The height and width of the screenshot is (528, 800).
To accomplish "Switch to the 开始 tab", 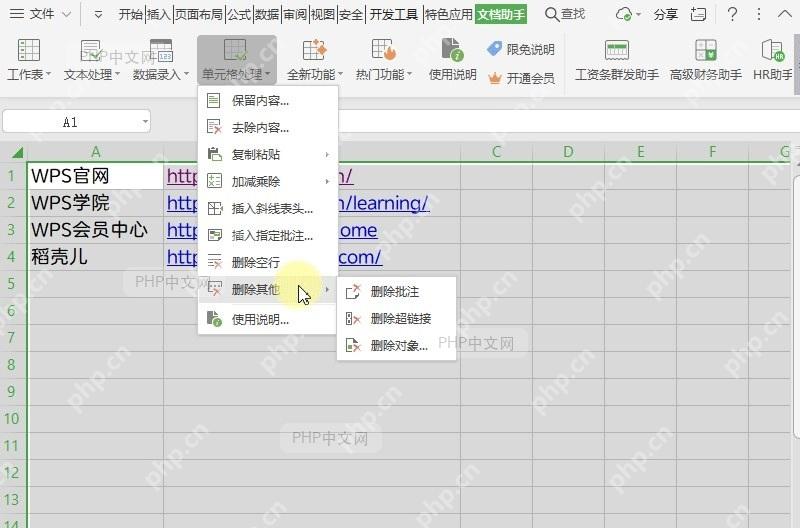I will (131, 14).
